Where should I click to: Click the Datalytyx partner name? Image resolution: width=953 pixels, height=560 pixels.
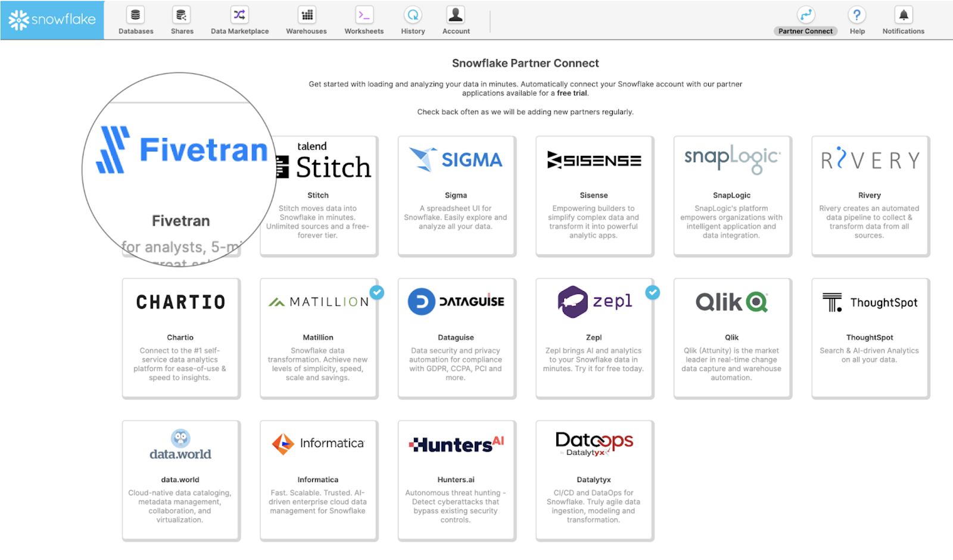[594, 480]
